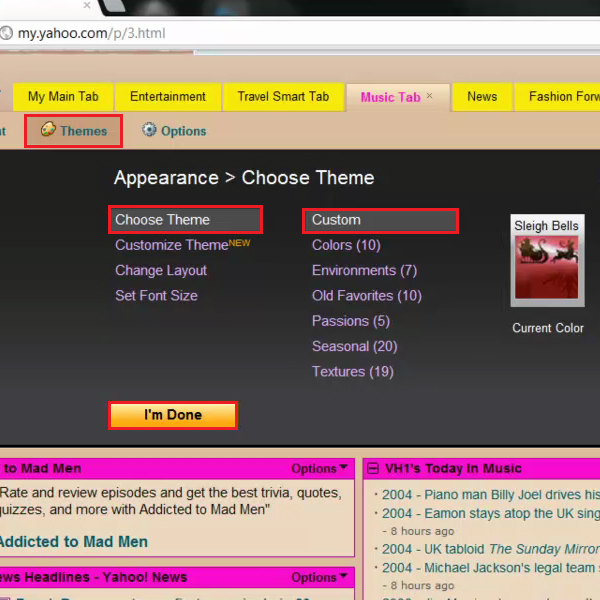
Task: Click the Themes palette icon
Action: point(48,129)
